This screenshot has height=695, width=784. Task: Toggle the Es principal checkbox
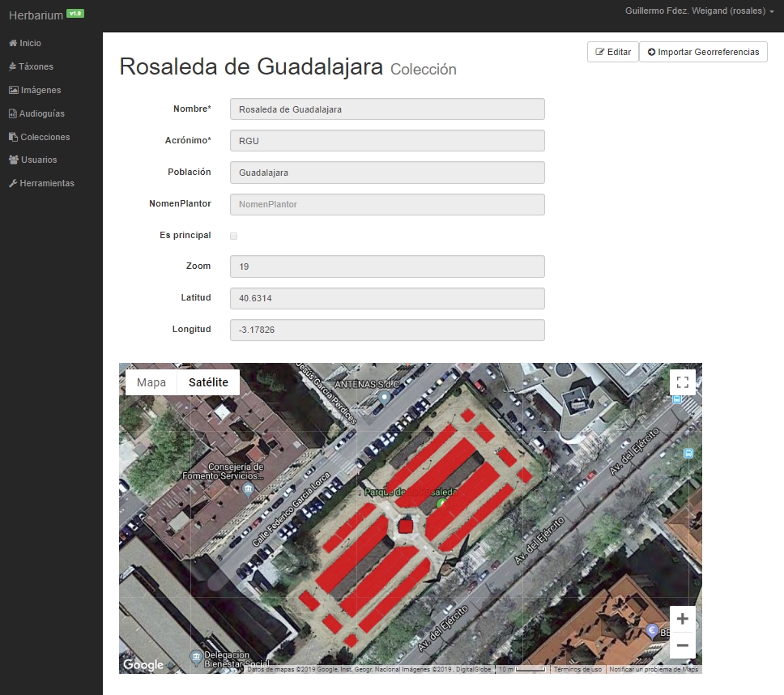234,236
